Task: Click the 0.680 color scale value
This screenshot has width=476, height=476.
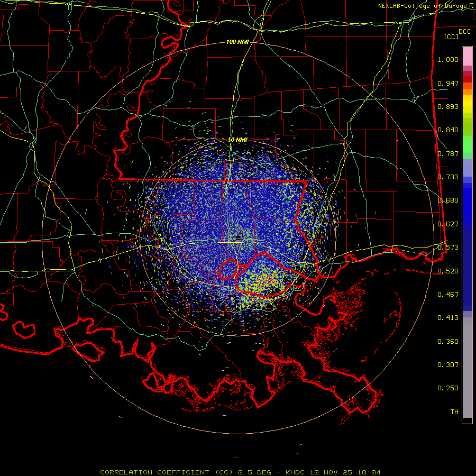Action: click(448, 200)
